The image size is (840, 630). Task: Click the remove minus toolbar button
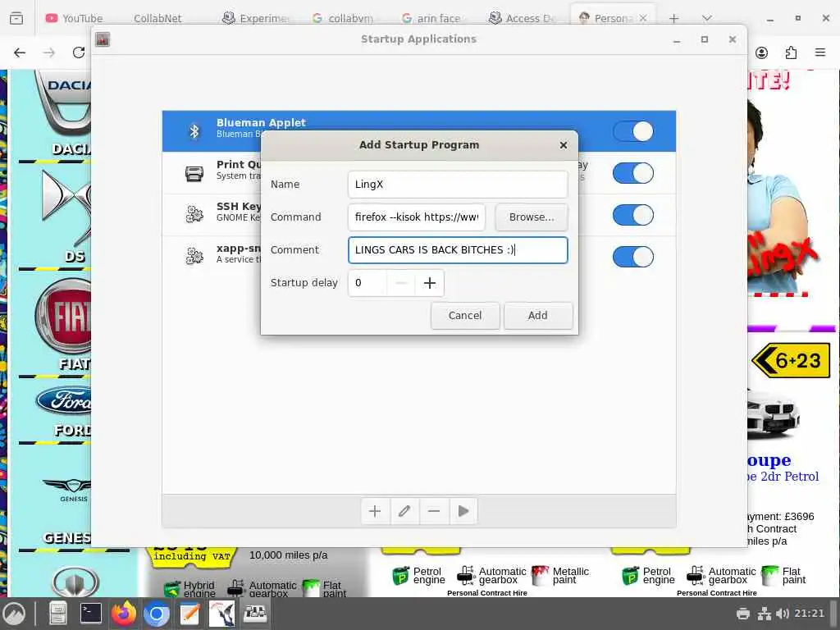coord(434,512)
